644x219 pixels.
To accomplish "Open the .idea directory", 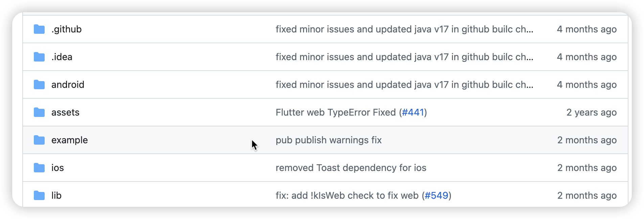I will pos(62,57).
